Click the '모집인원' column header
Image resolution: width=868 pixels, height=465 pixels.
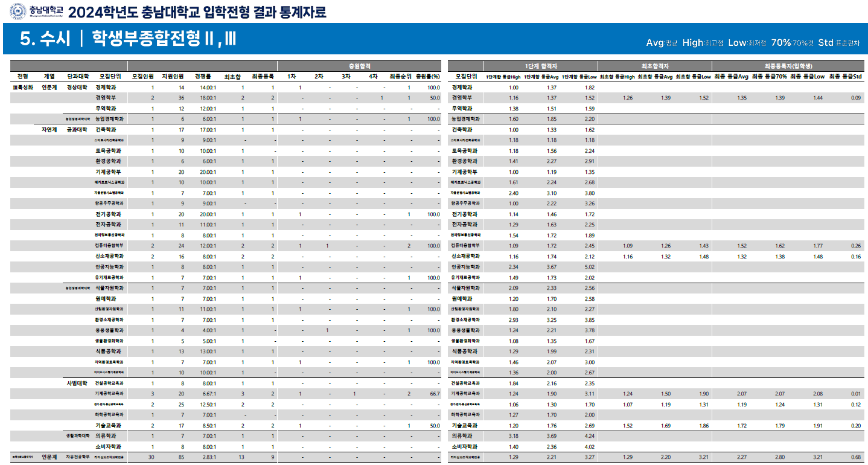143,77
